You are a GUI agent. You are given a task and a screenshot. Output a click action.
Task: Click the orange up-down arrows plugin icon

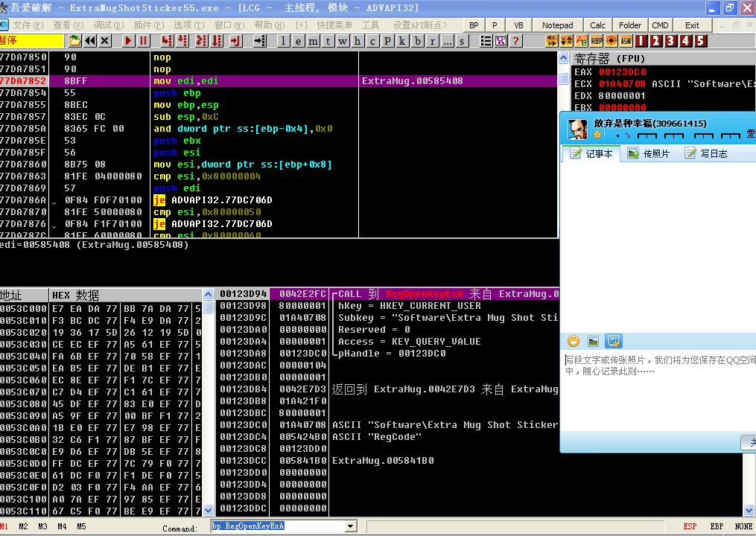(567, 41)
